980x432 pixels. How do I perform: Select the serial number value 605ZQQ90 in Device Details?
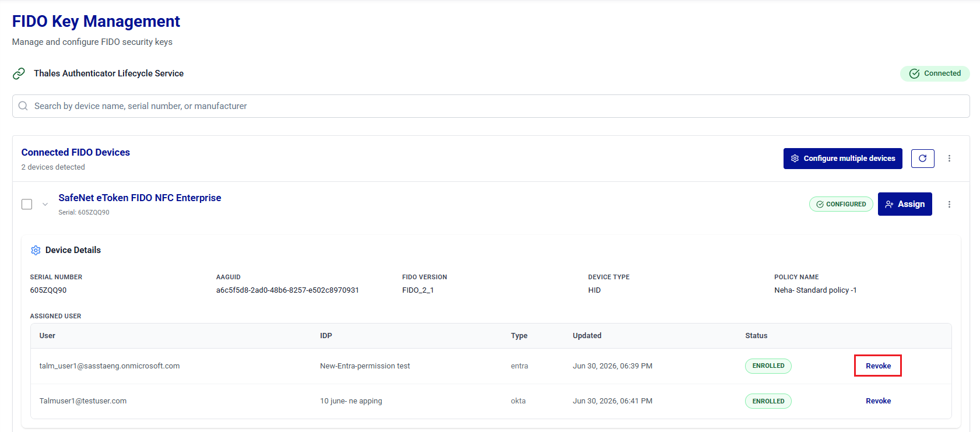tap(48, 290)
